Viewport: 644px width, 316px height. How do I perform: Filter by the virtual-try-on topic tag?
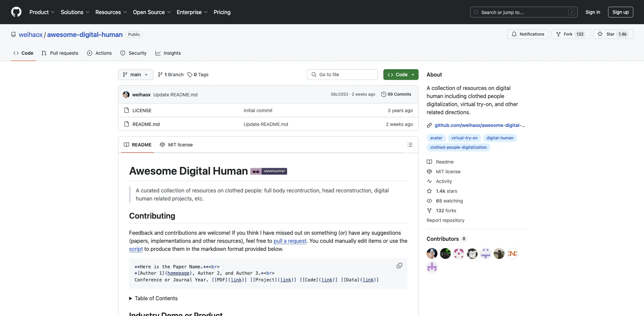click(x=465, y=138)
